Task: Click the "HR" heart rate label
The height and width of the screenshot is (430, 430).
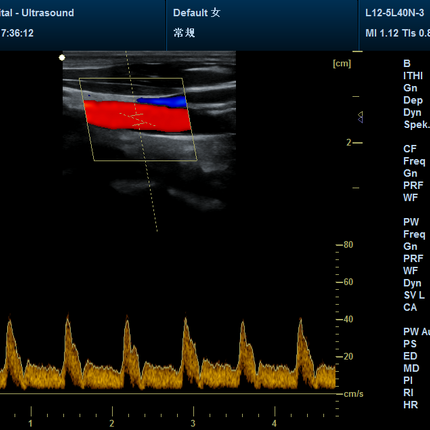Action: [x=410, y=405]
